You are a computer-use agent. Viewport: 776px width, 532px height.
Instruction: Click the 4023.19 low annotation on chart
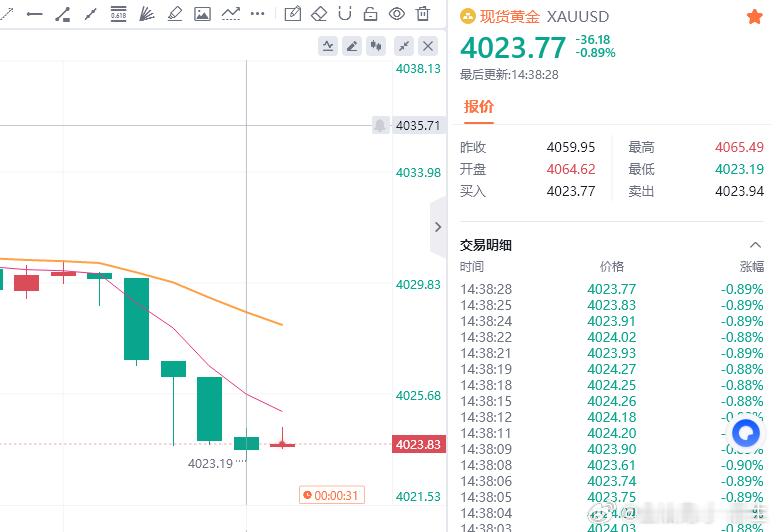[x=210, y=464]
